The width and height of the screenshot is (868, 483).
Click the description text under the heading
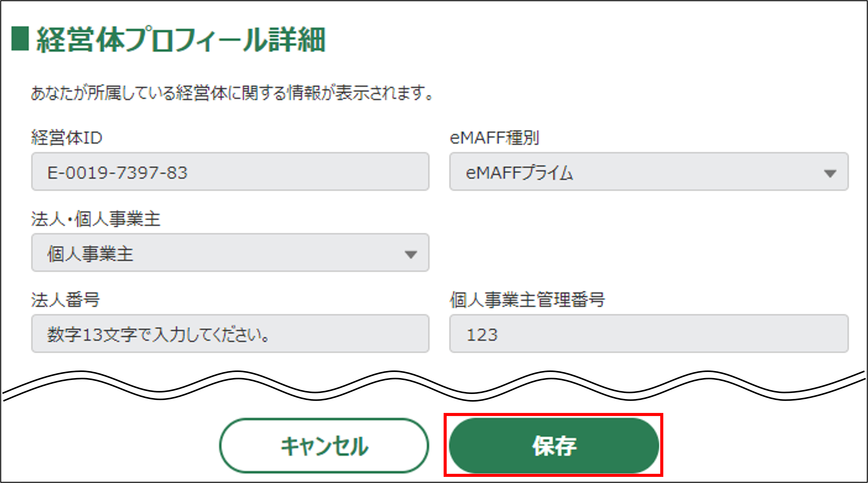[x=232, y=93]
